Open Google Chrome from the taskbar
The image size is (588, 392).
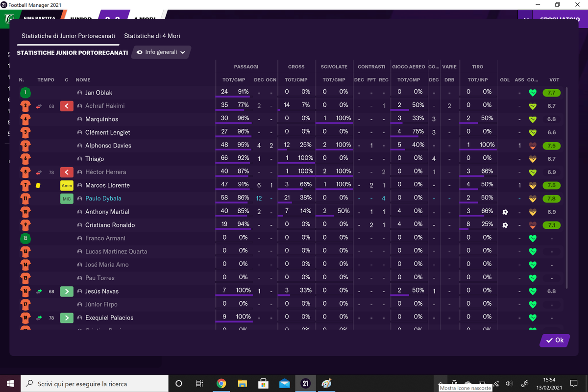click(x=221, y=384)
